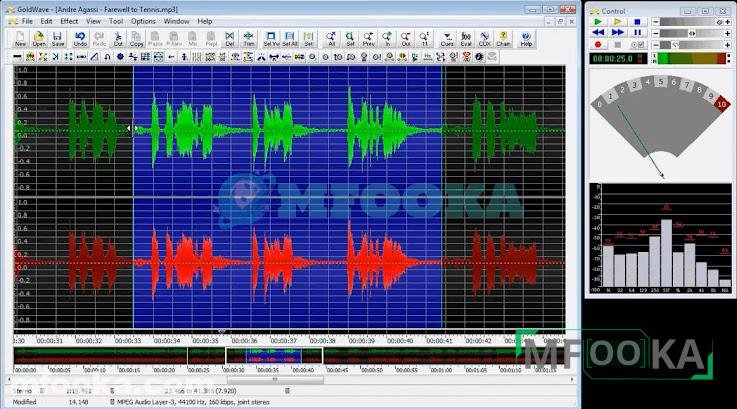Save the audio with the Save icon

tap(58, 38)
